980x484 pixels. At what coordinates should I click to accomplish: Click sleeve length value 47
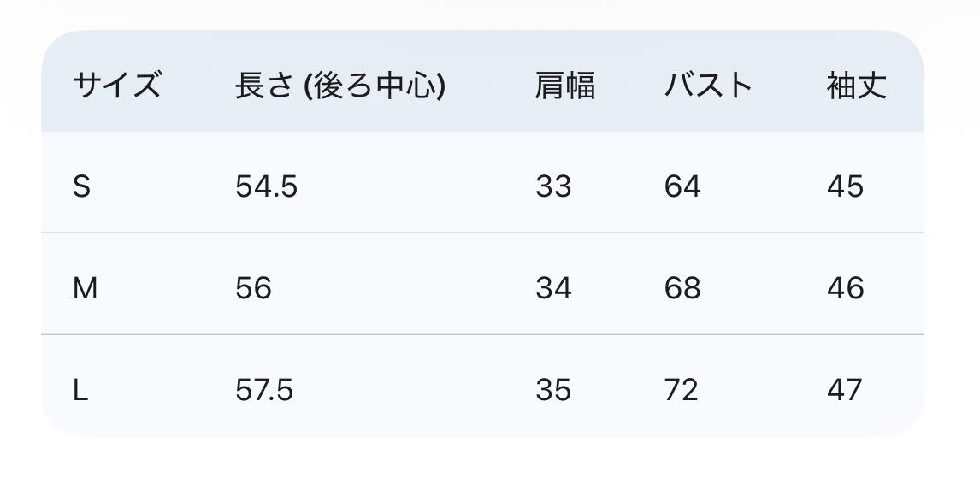click(845, 390)
